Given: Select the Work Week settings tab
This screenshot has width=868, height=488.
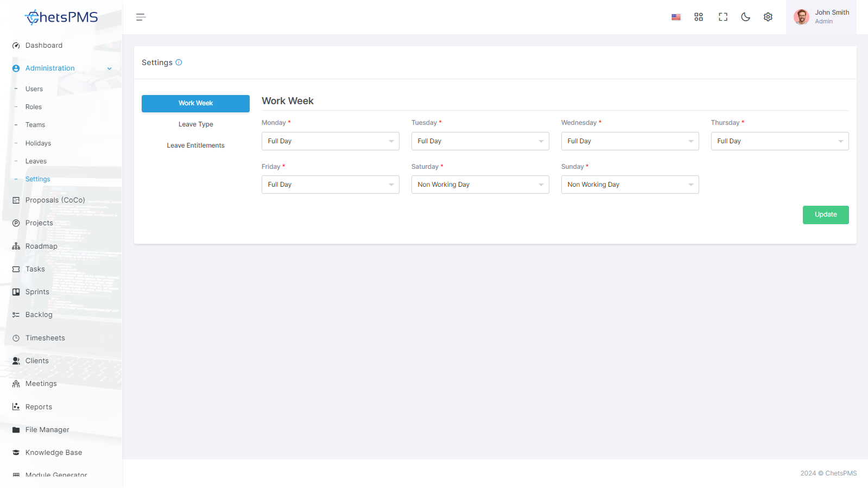Looking at the screenshot, I should [x=195, y=104].
